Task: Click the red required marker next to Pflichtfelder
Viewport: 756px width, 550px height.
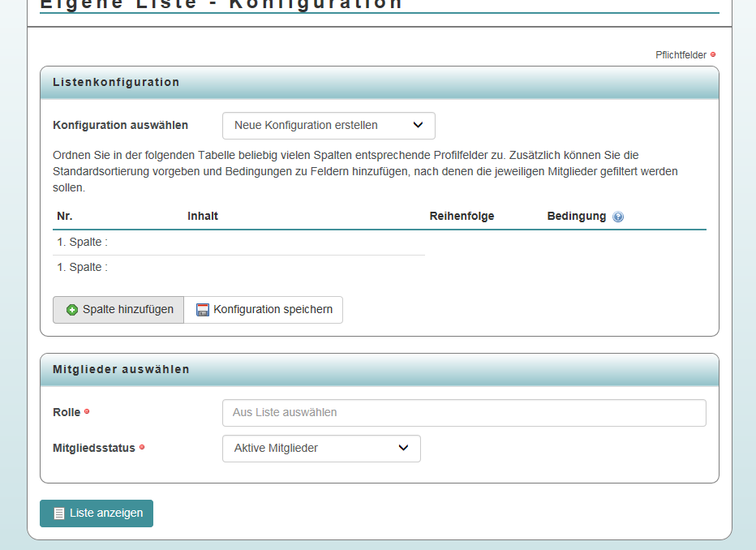Action: [713, 55]
